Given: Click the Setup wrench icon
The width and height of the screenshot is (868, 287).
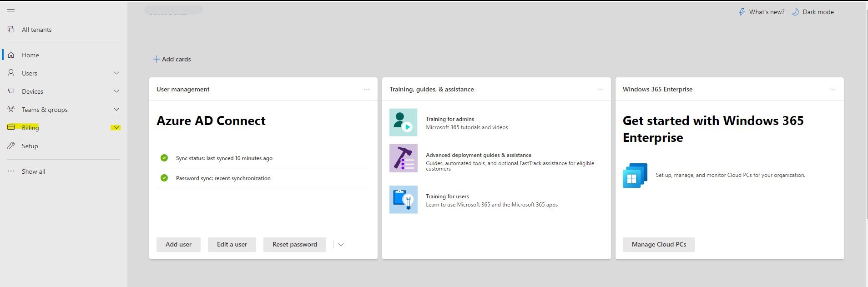Looking at the screenshot, I should click(11, 146).
